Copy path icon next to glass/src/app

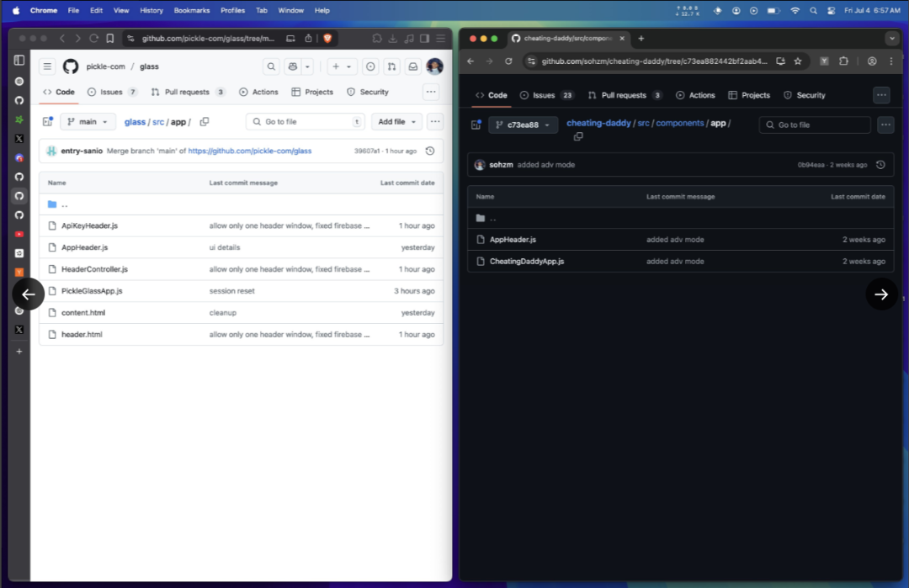coord(205,122)
